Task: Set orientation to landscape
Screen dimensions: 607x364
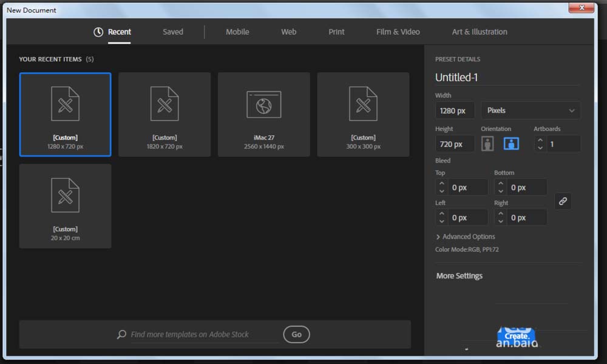Action: (x=511, y=144)
